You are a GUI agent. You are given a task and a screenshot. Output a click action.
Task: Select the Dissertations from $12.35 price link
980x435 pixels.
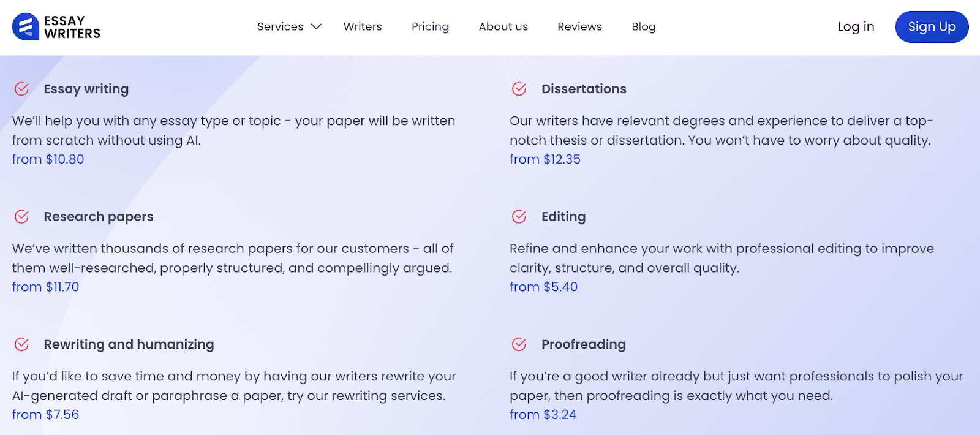(x=545, y=159)
